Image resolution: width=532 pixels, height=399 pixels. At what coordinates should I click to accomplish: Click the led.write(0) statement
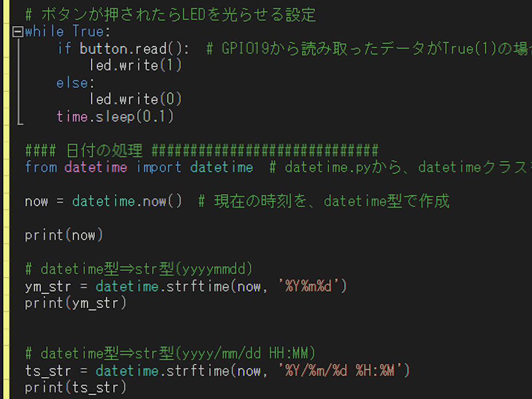pyautogui.click(x=135, y=99)
